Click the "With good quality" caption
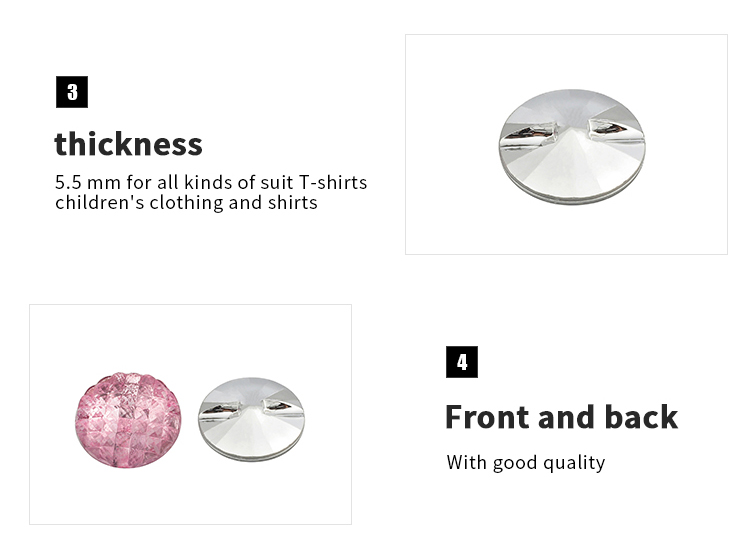Image resolution: width=750 pixels, height=547 pixels. click(525, 462)
